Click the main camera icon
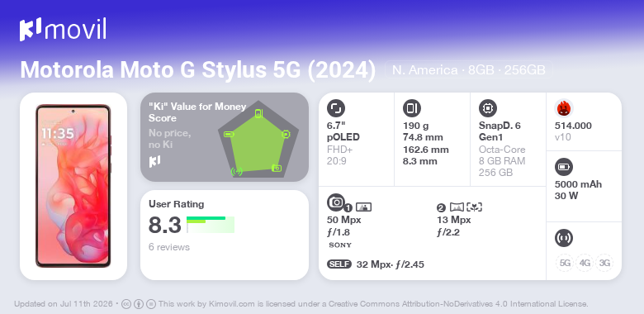 (336, 202)
